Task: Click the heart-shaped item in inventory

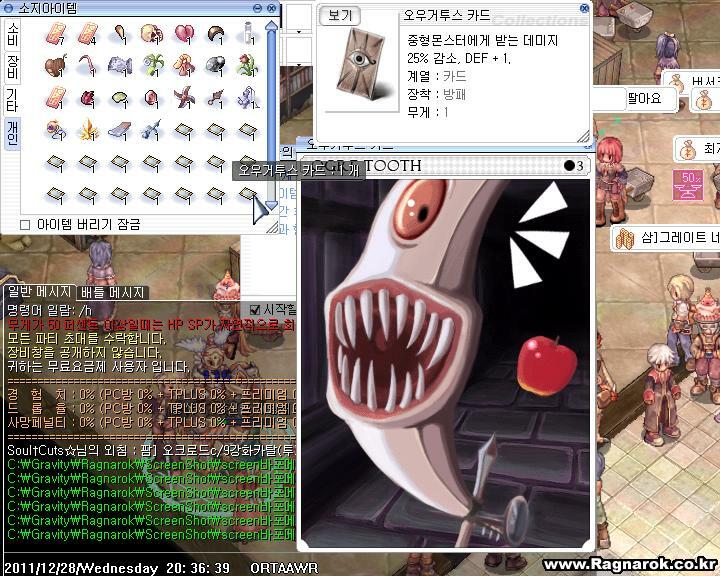Action: point(183,35)
